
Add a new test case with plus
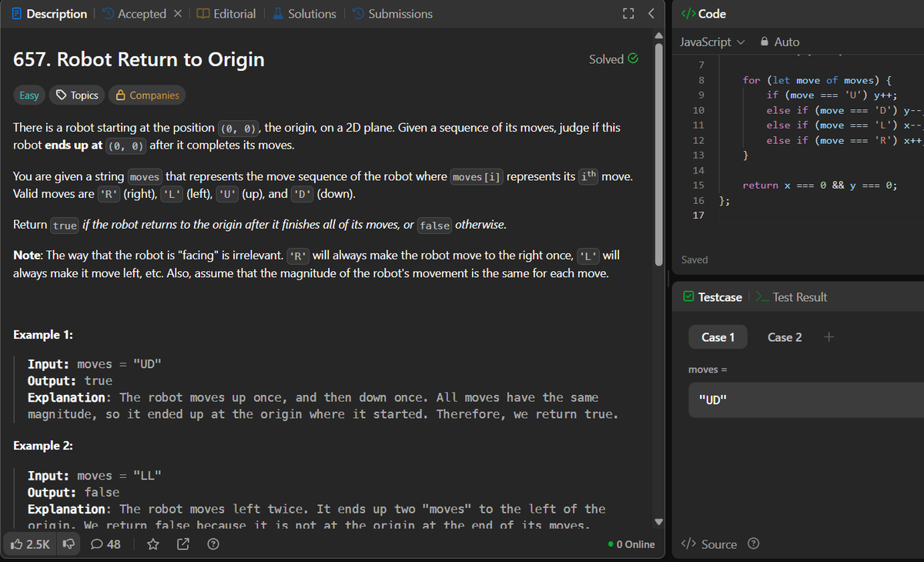(829, 336)
